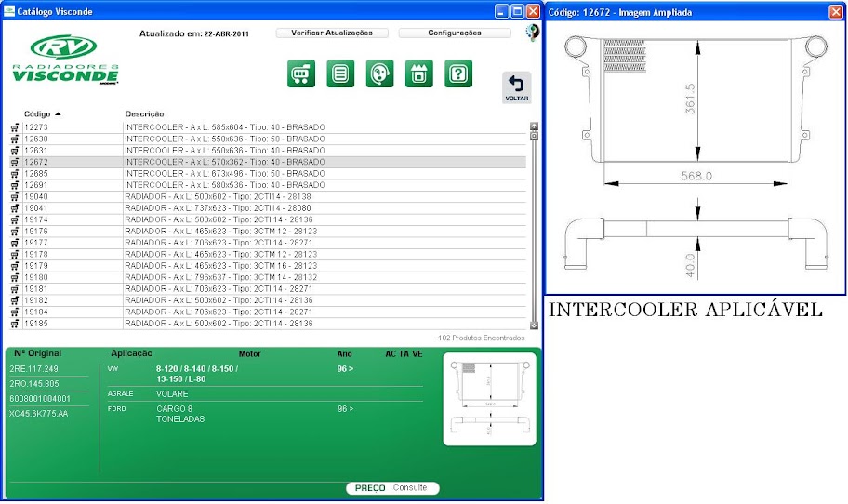Add product 19178 to cart icon
Screen dimensions: 848x504
(x=15, y=255)
